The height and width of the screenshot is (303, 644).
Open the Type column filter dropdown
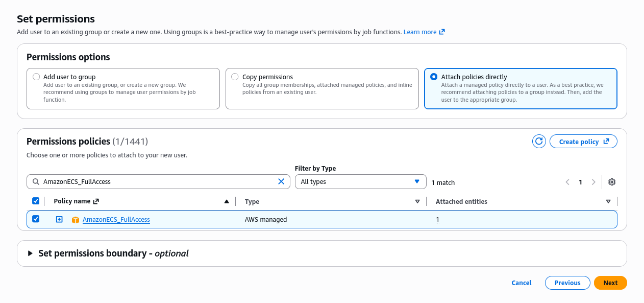[x=417, y=201]
